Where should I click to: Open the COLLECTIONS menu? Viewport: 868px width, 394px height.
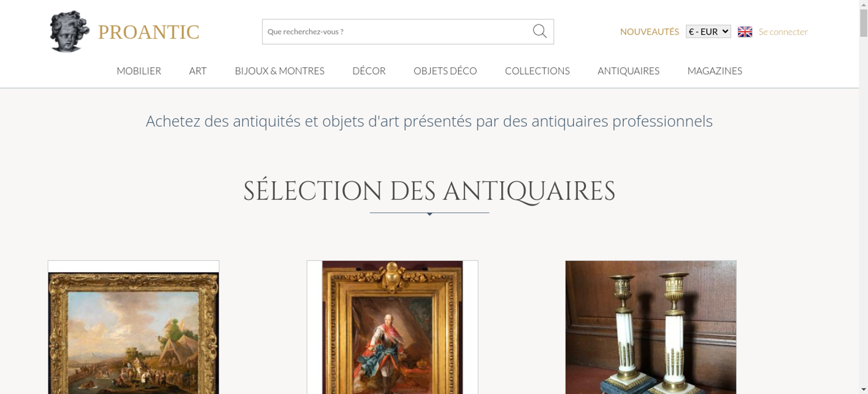pos(537,71)
